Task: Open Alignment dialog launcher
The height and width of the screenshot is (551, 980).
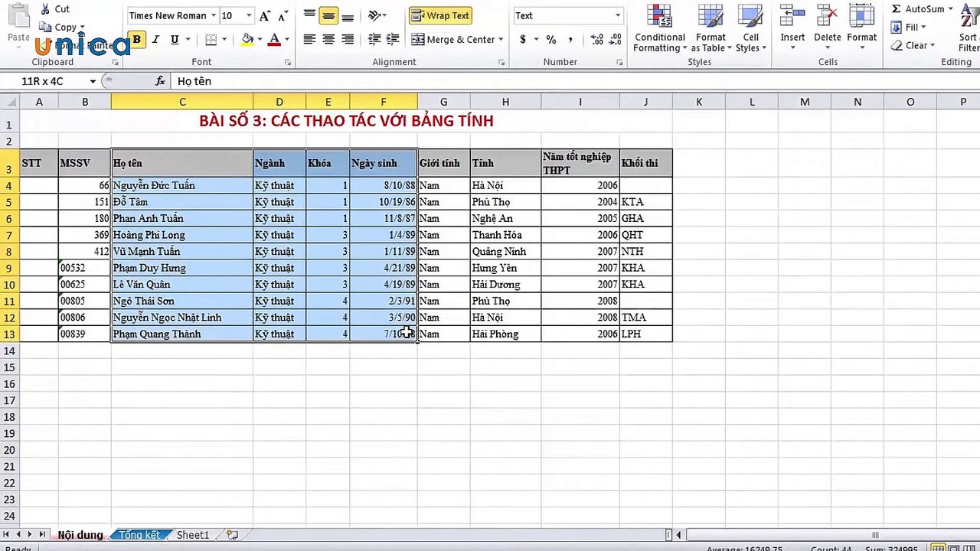Action: [x=501, y=63]
